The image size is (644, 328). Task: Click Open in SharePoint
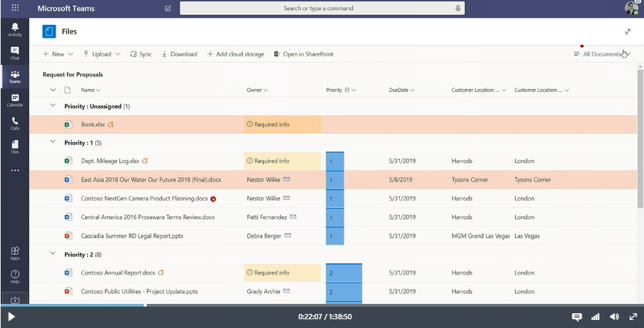304,54
